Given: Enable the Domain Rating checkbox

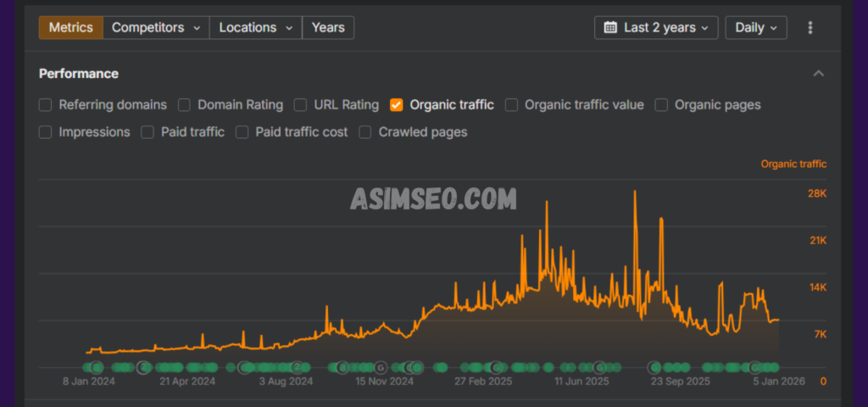Looking at the screenshot, I should (x=185, y=105).
